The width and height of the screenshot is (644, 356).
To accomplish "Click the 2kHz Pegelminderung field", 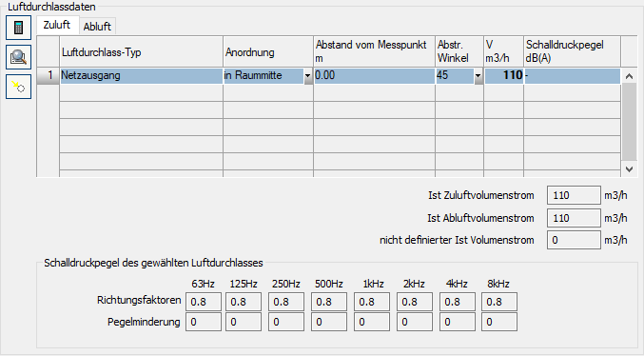I will coord(415,322).
